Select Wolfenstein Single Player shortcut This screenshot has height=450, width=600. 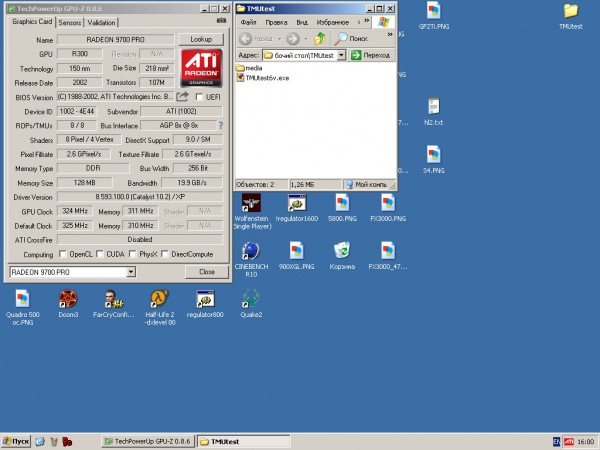(251, 211)
